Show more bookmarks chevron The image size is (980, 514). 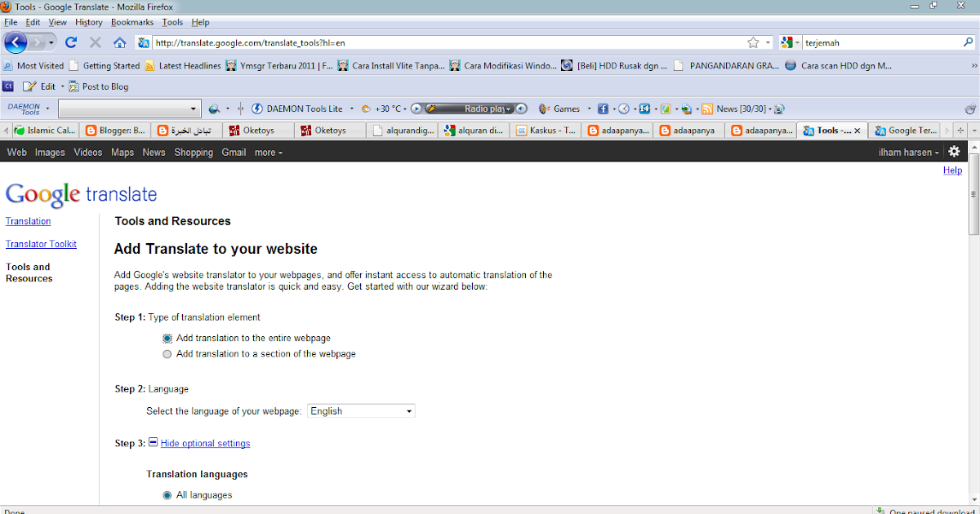coord(973,66)
